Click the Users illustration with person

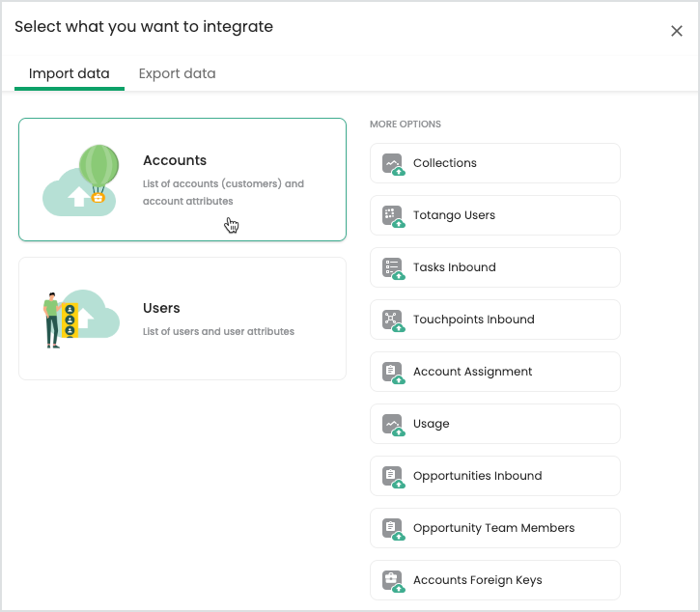pos(81,320)
